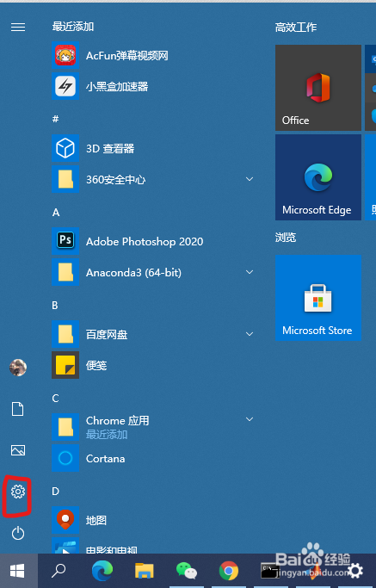Click the Chrome 应用 folder icon
376x588 pixels.
(65, 427)
